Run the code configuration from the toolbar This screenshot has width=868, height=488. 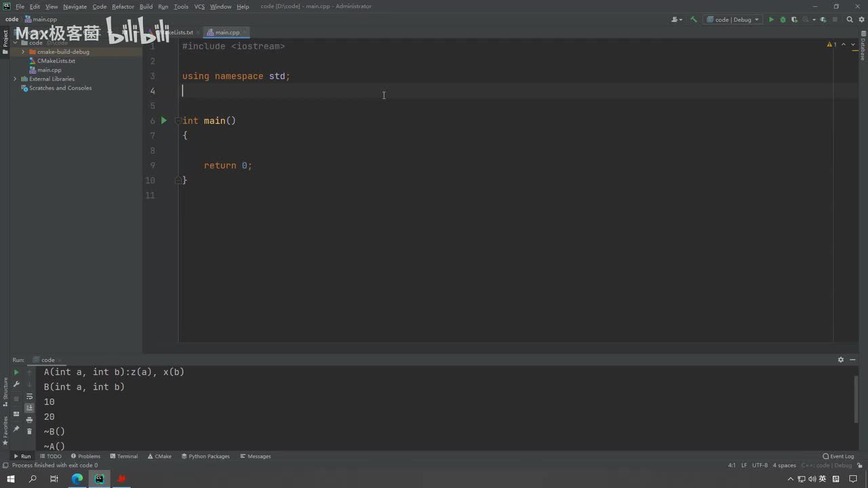(771, 20)
